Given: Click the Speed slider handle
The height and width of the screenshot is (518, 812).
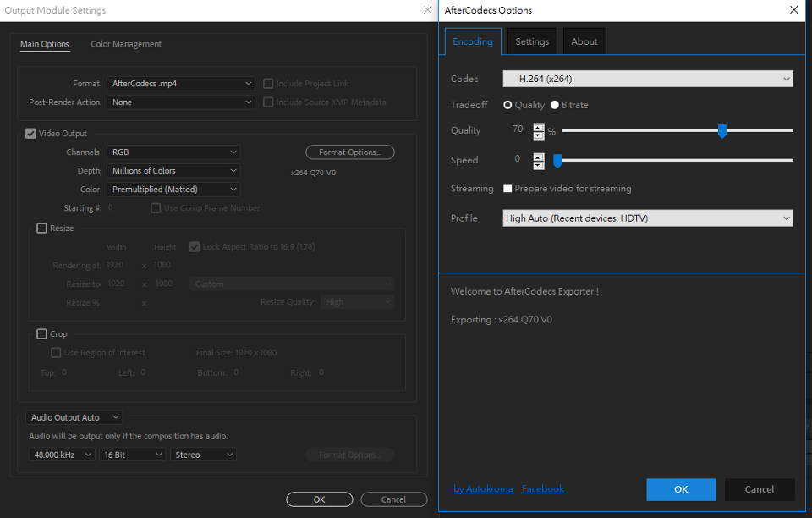Looking at the screenshot, I should click(x=557, y=161).
